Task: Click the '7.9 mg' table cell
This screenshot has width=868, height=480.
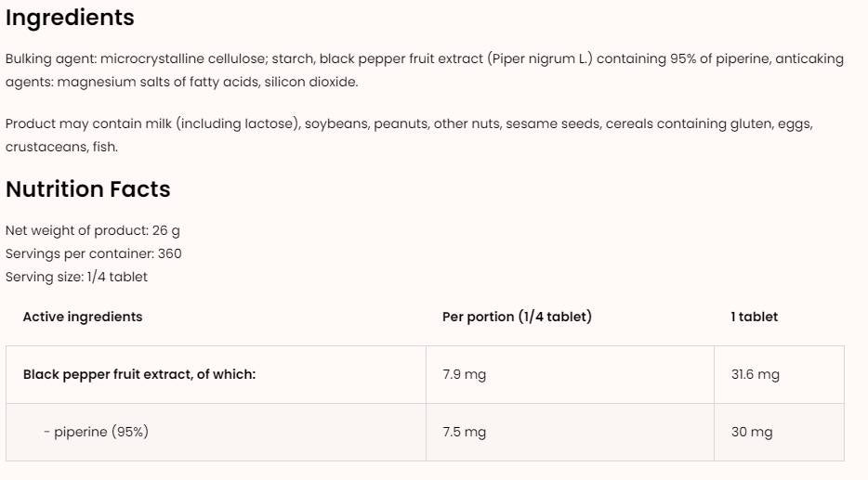Action: coord(464,374)
